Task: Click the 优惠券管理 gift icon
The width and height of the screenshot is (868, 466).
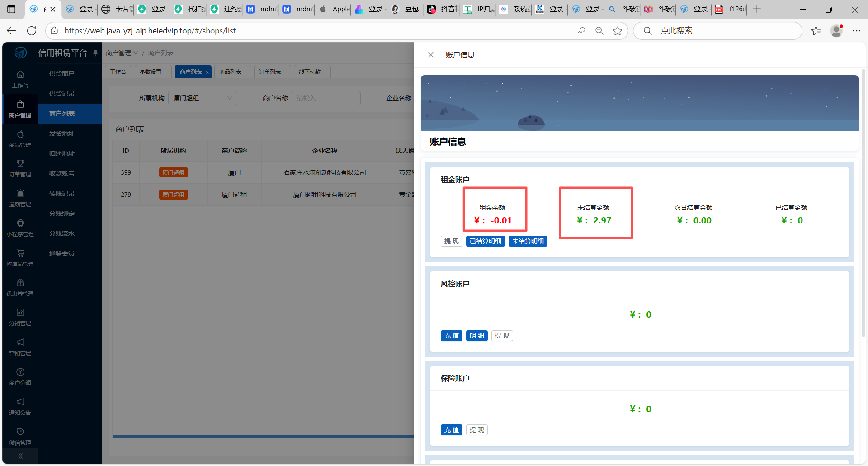Action: tap(20, 283)
